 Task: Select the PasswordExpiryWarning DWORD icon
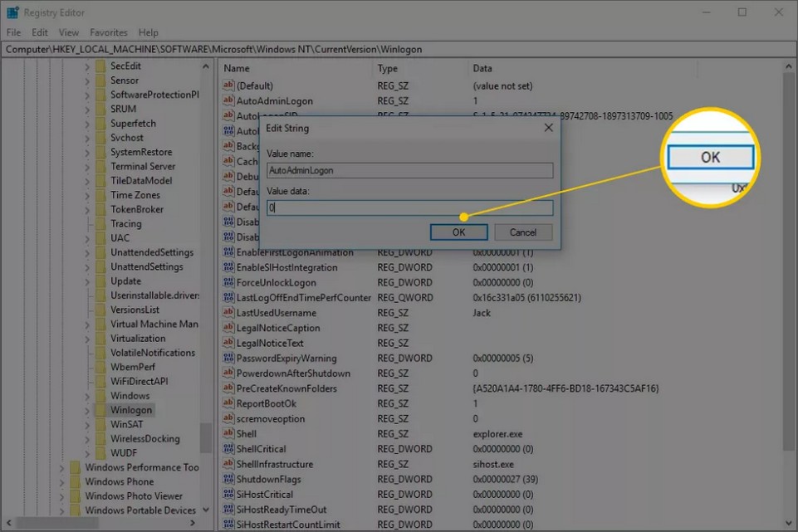coord(228,358)
